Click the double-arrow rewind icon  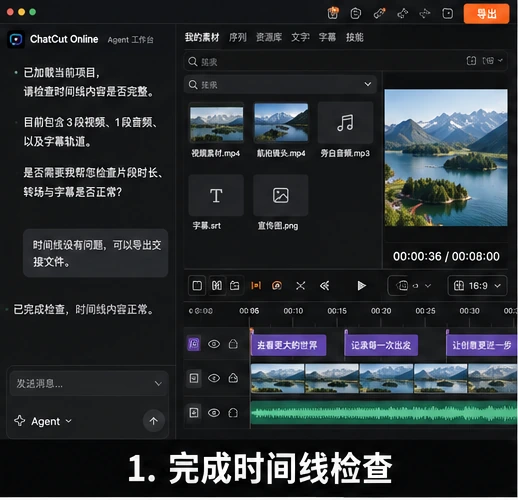point(324,286)
